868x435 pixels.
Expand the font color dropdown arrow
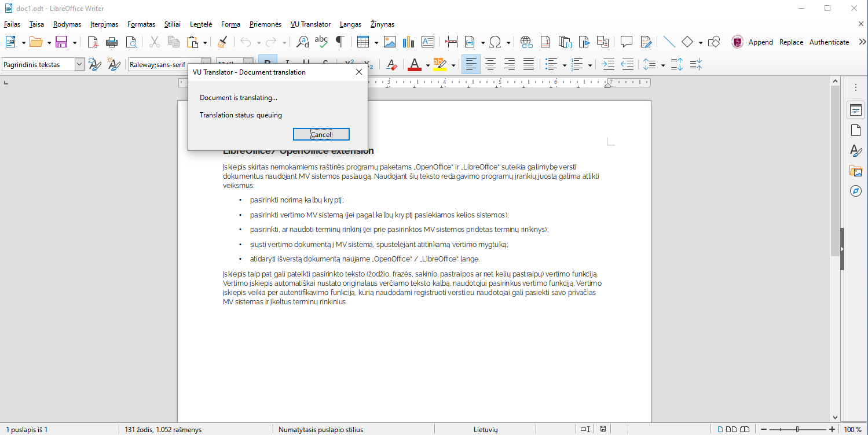coord(427,65)
